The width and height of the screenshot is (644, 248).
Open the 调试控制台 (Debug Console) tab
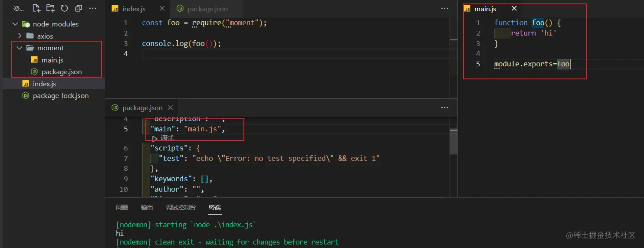pos(181,208)
